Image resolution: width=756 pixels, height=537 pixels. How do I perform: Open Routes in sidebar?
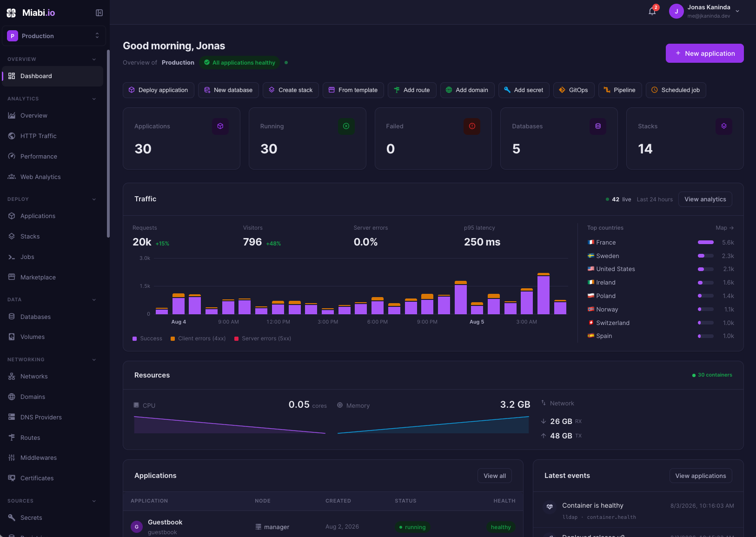[53, 438]
